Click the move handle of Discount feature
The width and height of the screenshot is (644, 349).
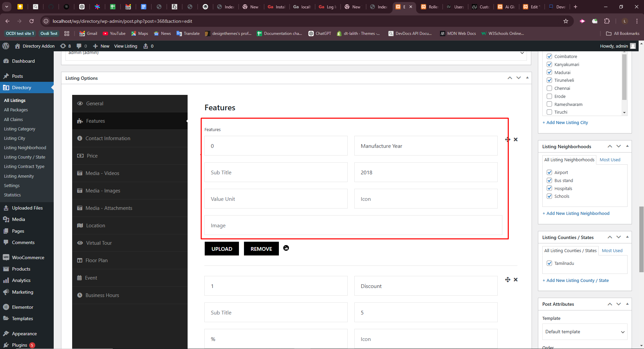point(508,280)
